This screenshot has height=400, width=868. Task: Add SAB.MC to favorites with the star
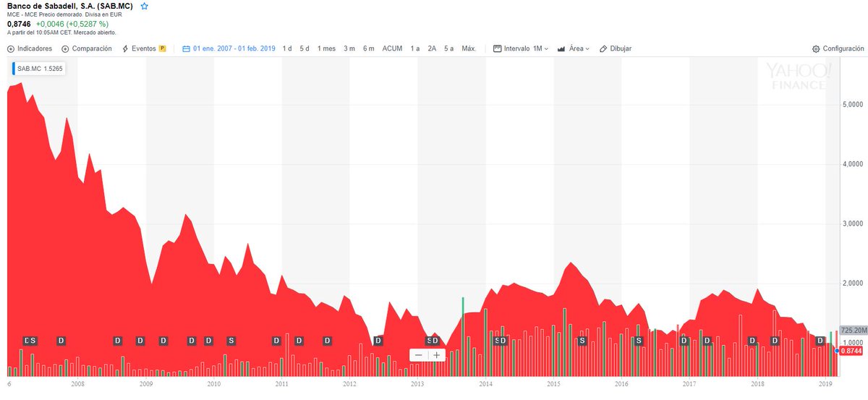145,6
